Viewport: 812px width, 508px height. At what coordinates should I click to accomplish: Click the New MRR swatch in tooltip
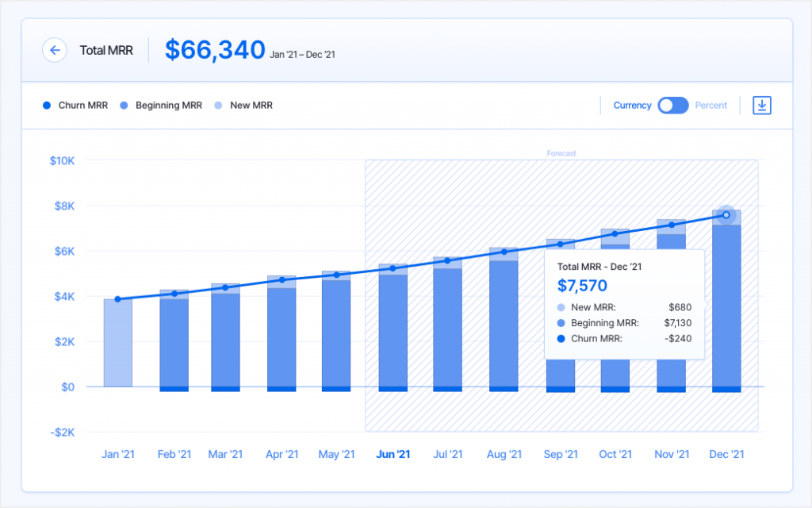pos(561,307)
